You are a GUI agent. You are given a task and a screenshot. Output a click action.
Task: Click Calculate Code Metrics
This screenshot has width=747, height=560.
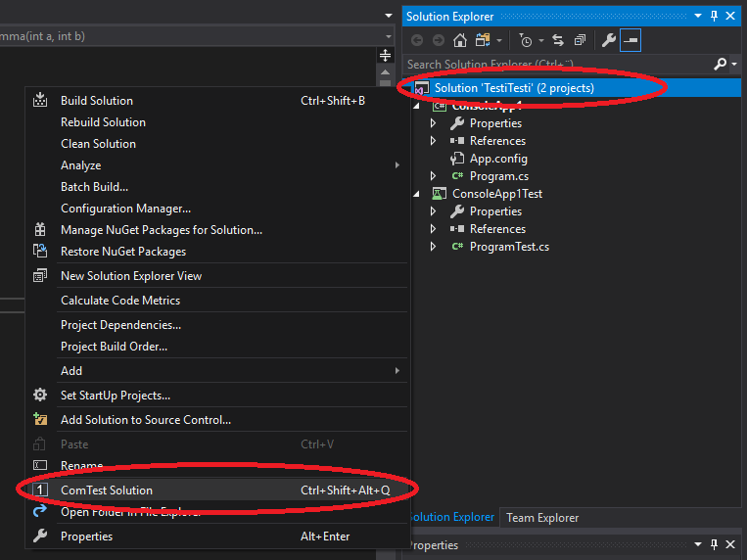tap(217, 301)
